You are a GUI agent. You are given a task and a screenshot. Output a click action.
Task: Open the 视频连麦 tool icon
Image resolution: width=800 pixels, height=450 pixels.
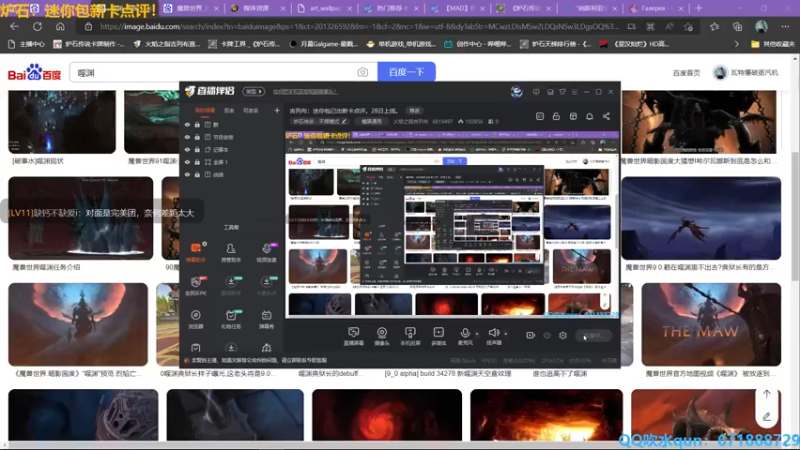266,252
